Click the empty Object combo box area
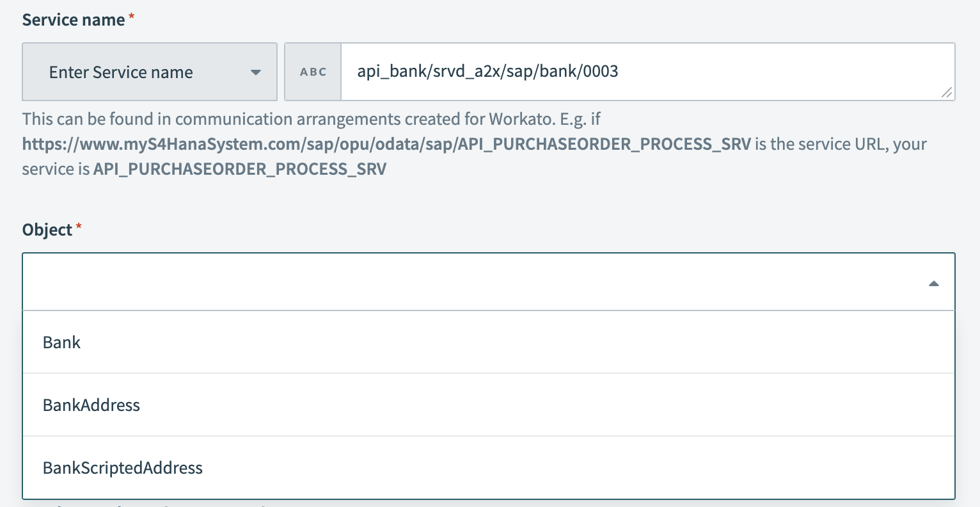Screen dimensions: 980x507 (x=448, y=282)
